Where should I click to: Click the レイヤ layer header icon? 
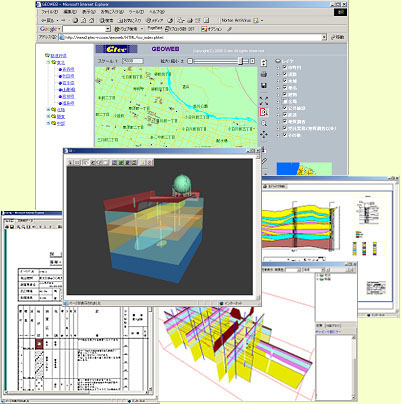[278, 61]
